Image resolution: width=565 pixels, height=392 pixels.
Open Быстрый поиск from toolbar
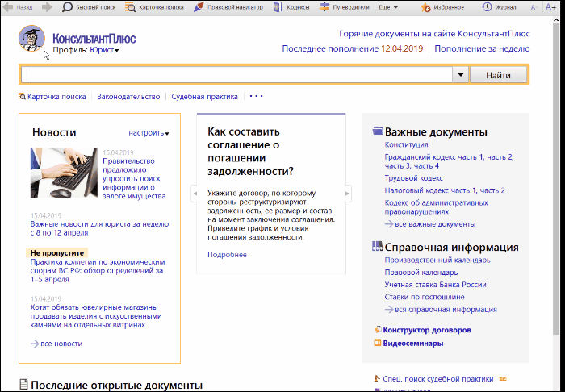pyautogui.click(x=89, y=7)
